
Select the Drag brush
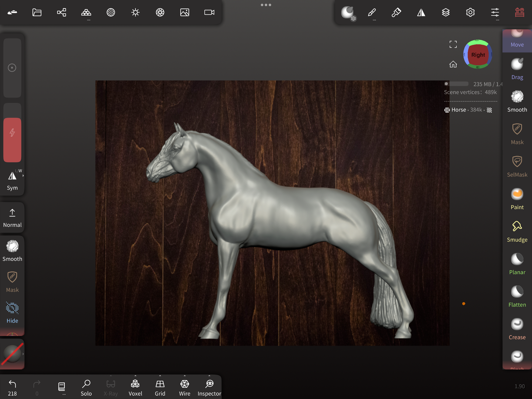pos(517,69)
